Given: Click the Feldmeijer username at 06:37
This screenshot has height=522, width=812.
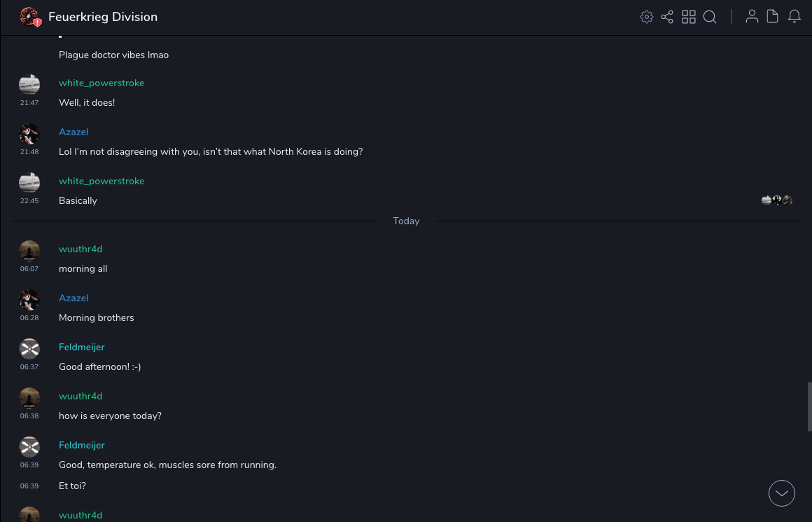Looking at the screenshot, I should click(x=82, y=347).
